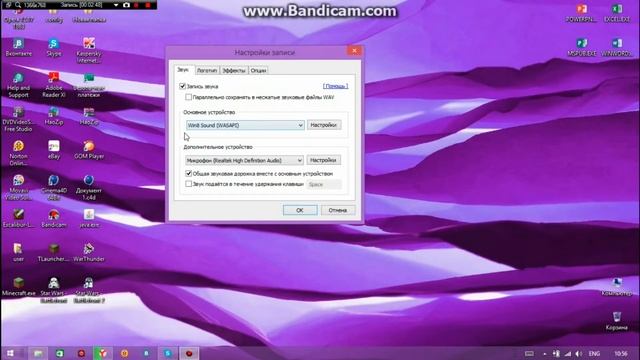Change the ENG input language

pyautogui.click(x=594, y=353)
